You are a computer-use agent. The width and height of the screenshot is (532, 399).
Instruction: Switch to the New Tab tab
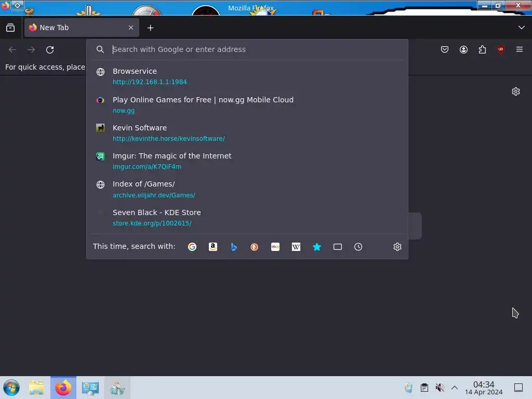click(x=82, y=28)
